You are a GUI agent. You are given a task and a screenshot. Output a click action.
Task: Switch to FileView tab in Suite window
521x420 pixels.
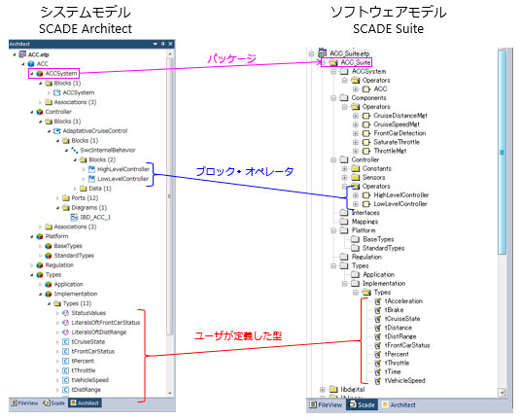[326, 405]
